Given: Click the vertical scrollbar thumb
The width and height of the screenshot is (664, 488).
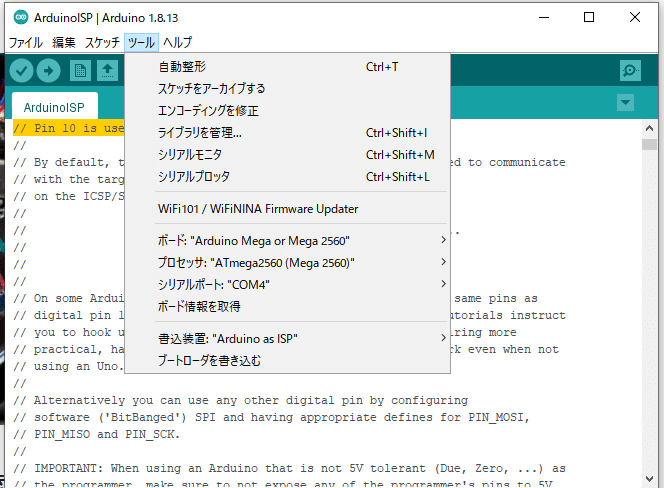Looking at the screenshot, I should pyautogui.click(x=649, y=144).
